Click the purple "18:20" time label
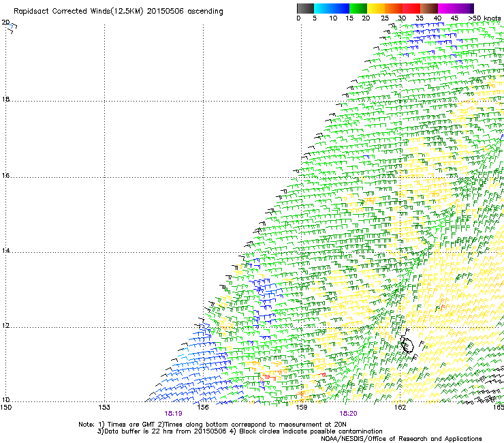Viewport: 504px width, 443px height. tap(348, 414)
